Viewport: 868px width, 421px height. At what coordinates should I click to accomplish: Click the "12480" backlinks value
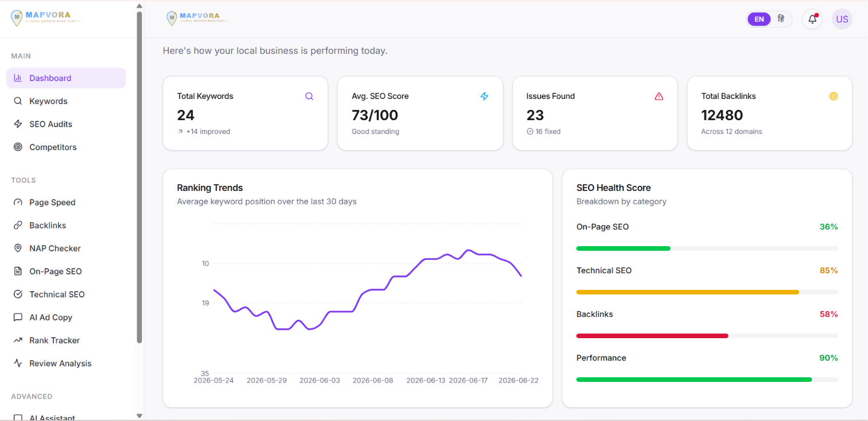tap(722, 115)
